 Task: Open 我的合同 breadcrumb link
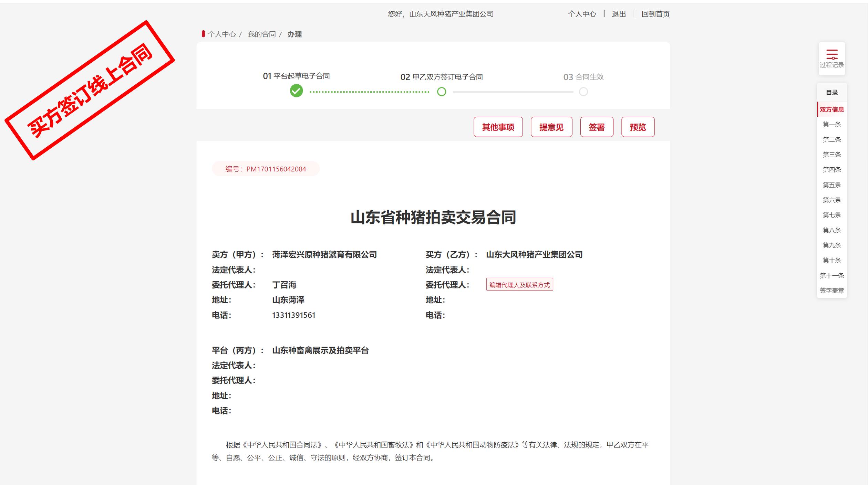coord(261,34)
